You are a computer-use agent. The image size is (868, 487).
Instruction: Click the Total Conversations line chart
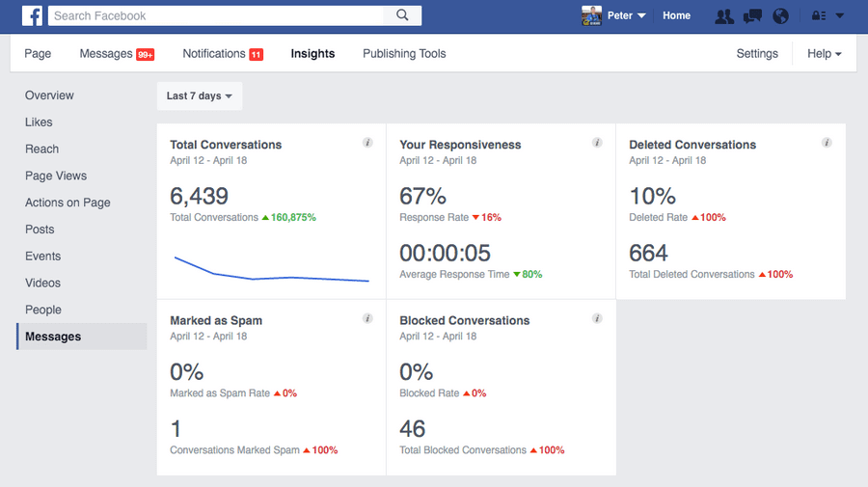pyautogui.click(x=271, y=269)
